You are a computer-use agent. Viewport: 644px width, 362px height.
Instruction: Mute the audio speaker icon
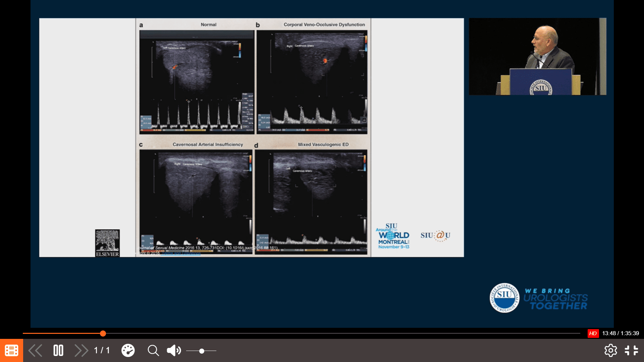(174, 351)
